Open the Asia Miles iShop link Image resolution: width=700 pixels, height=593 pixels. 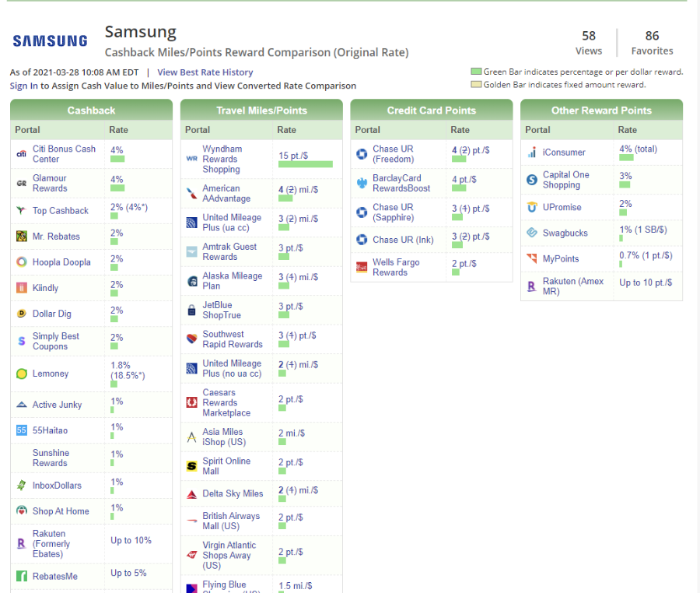224,437
